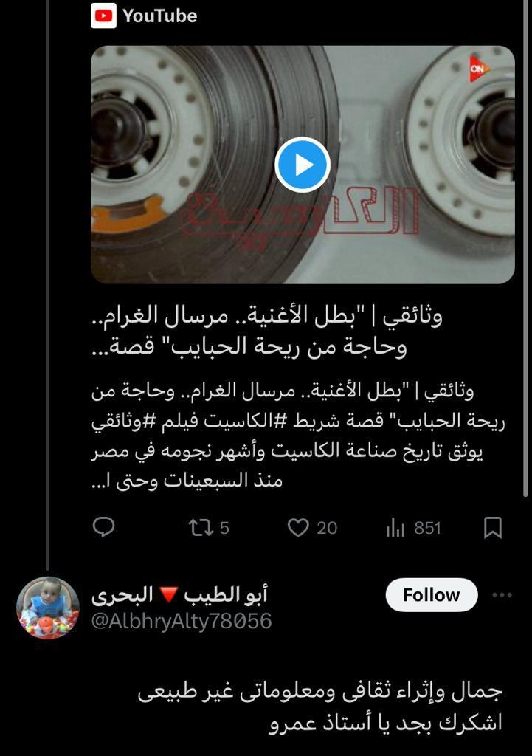Open the baby profile avatar picture
The height and width of the screenshot is (756, 532).
pos(48,608)
